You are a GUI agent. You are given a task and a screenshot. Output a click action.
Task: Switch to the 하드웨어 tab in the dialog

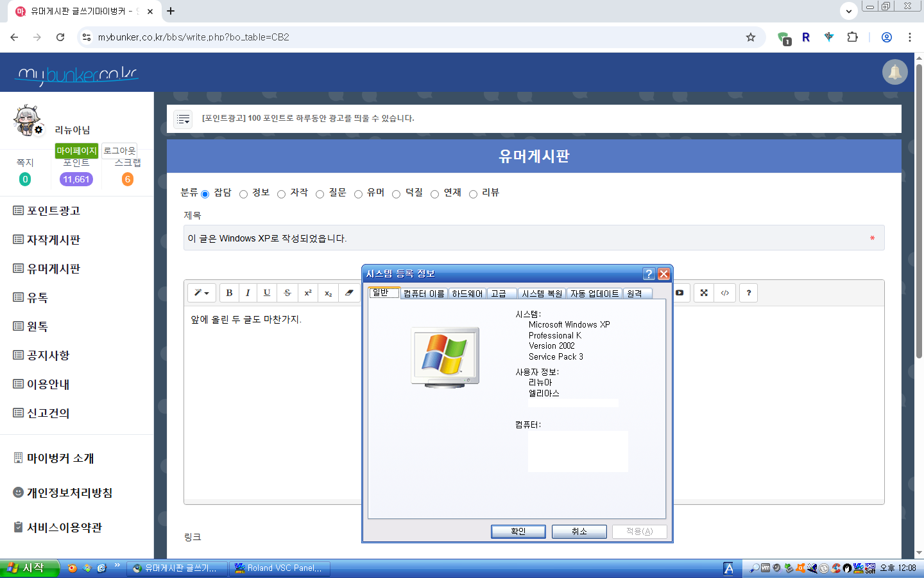(x=466, y=293)
